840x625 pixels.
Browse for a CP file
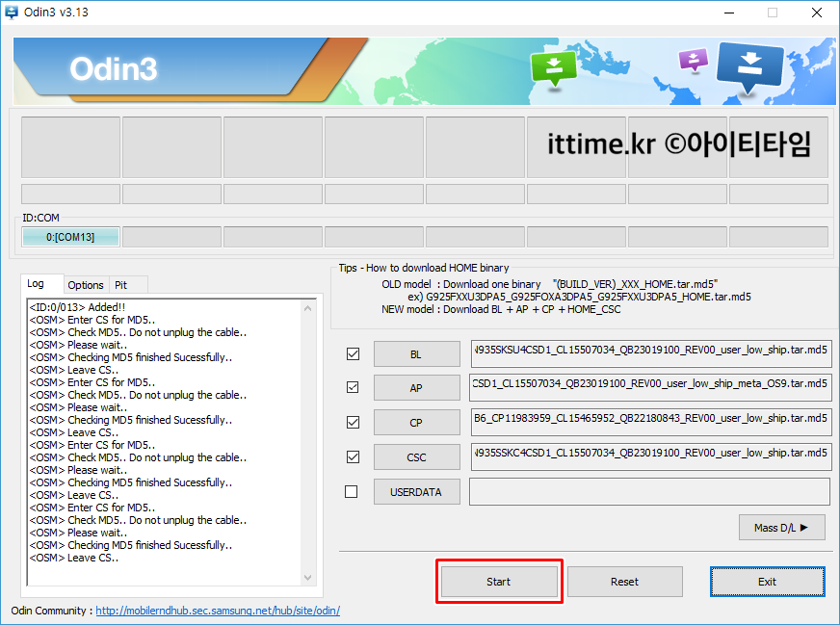coord(416,423)
